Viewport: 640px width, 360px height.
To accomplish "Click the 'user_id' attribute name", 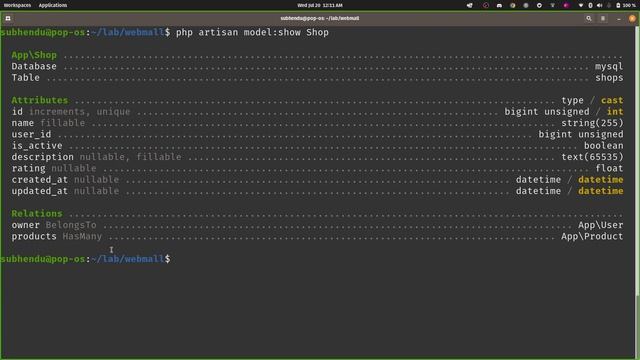I will click(31, 134).
